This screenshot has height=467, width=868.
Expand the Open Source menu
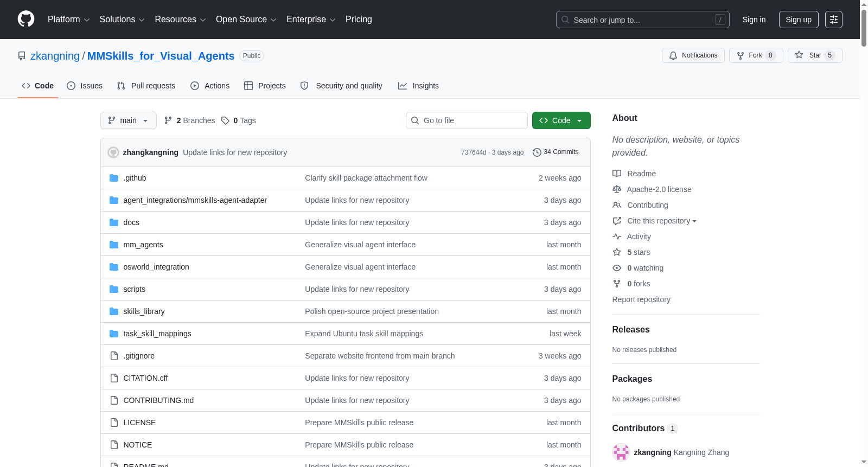pos(246,20)
